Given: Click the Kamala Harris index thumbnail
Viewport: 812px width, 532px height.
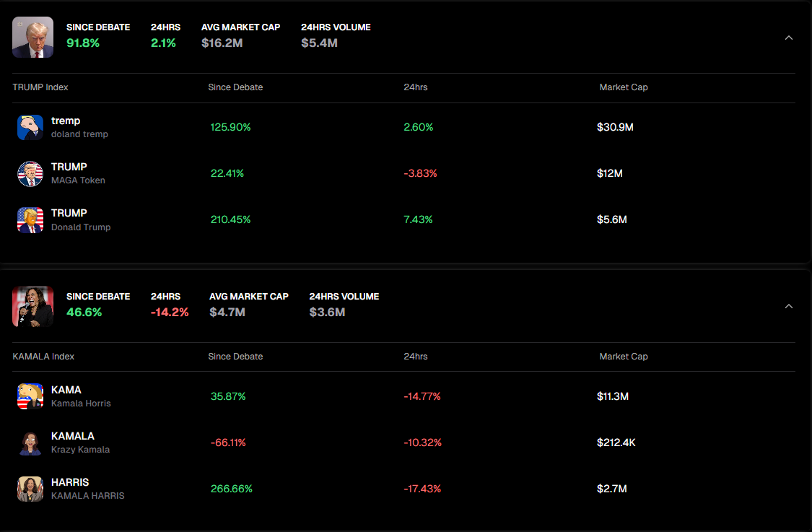Looking at the screenshot, I should 32,307.
